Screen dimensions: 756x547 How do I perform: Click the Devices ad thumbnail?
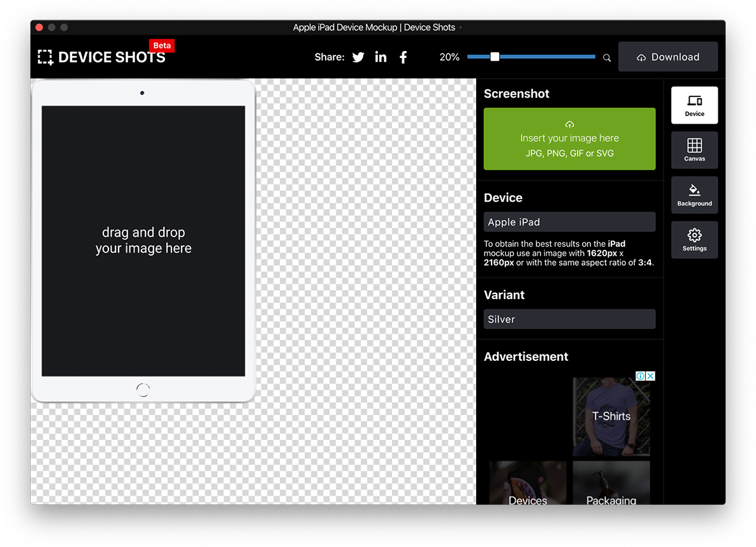(528, 483)
